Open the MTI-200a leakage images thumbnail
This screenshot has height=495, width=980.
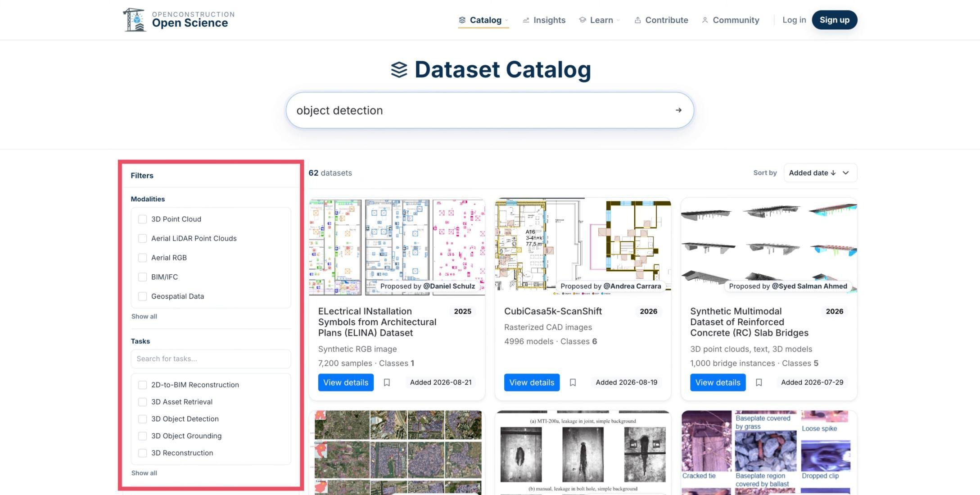coord(583,452)
